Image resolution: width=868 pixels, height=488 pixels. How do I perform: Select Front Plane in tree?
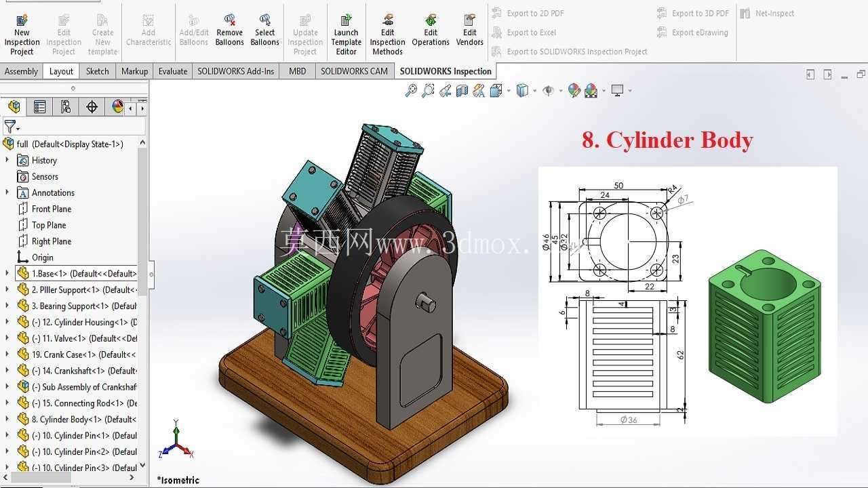tap(52, 209)
